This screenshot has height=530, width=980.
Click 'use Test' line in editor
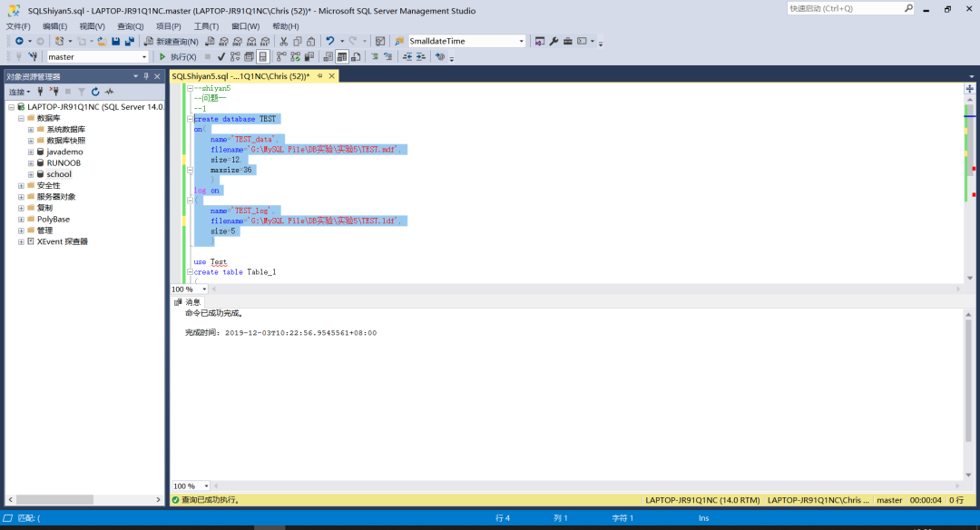[x=211, y=262]
